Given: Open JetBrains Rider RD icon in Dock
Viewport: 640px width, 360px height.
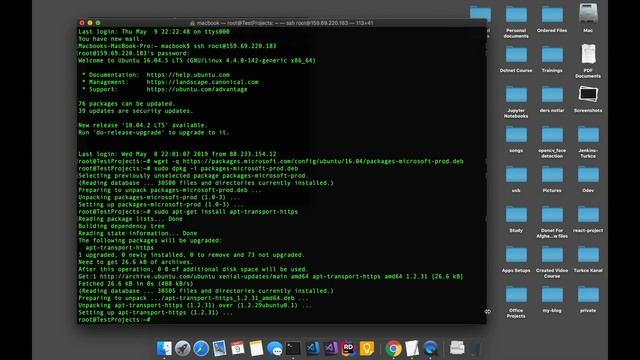Looking at the screenshot, I should [349, 348].
